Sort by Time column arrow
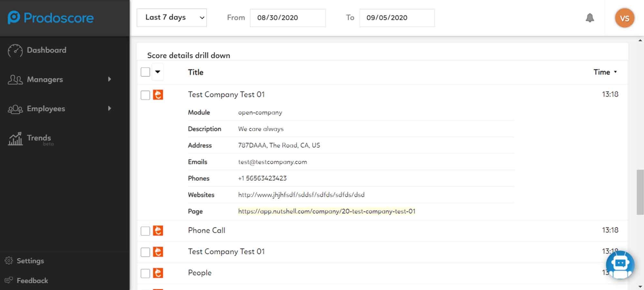 pyautogui.click(x=615, y=72)
